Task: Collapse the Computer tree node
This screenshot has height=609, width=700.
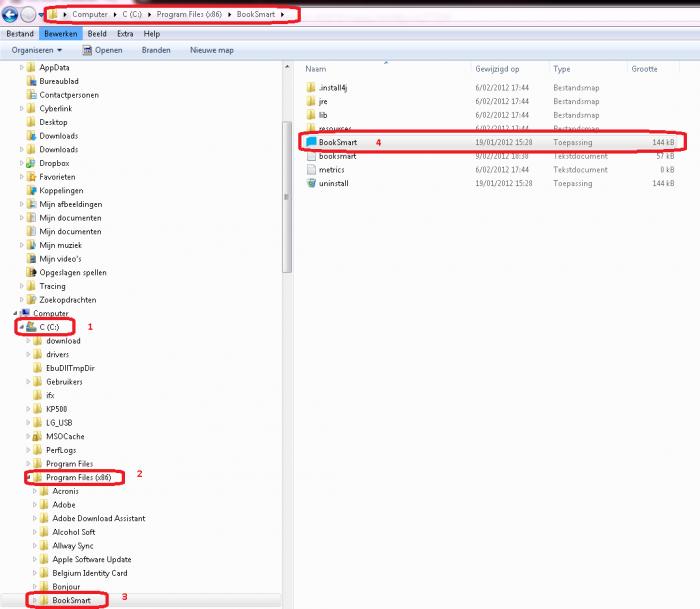Action: pos(15,313)
